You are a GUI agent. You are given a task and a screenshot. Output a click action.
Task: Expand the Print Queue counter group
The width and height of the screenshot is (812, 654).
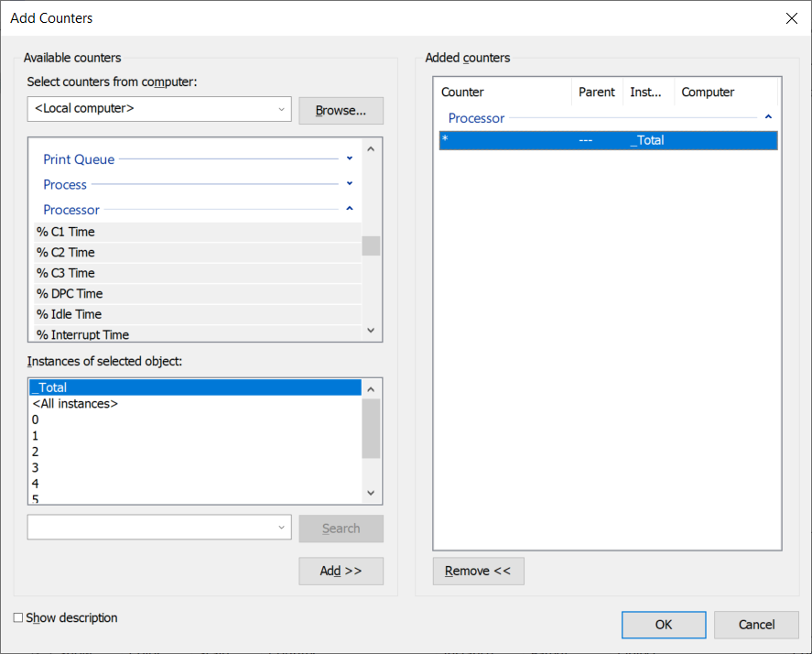coord(350,158)
